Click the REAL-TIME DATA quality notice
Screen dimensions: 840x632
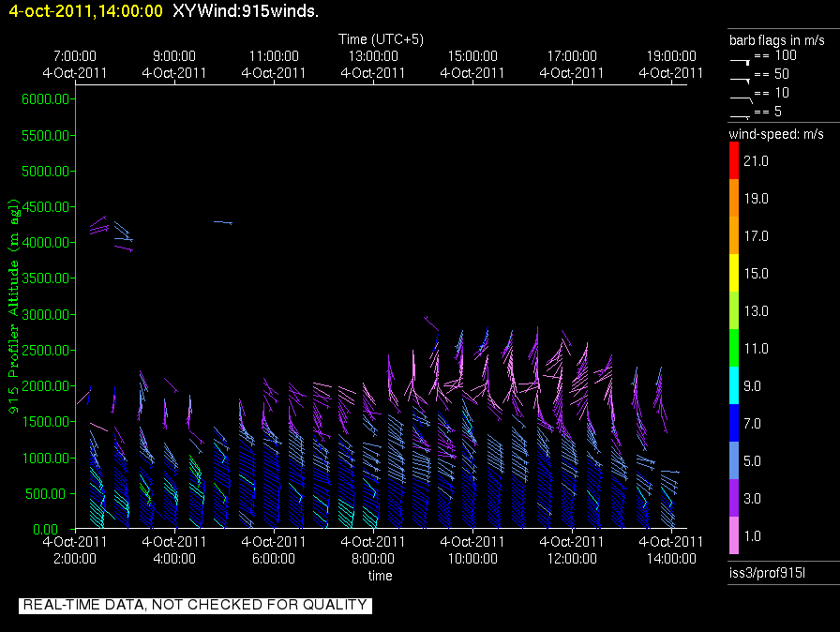(195, 605)
